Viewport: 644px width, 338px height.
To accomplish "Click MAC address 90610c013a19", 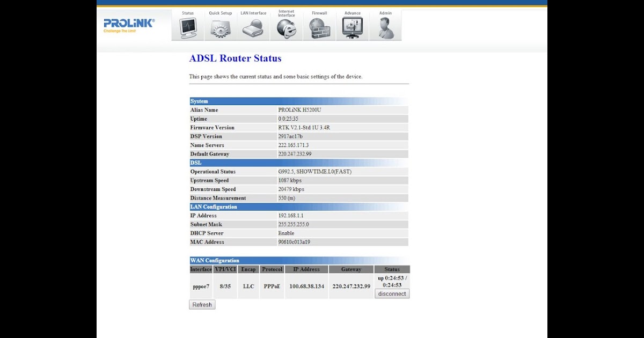I will (x=294, y=242).
